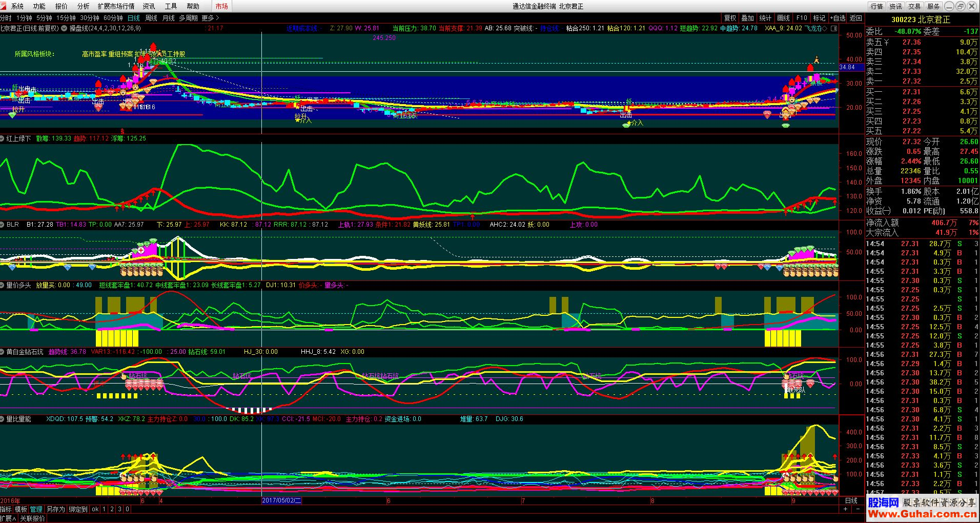Expand the 扩展 bottom panel

8,518
